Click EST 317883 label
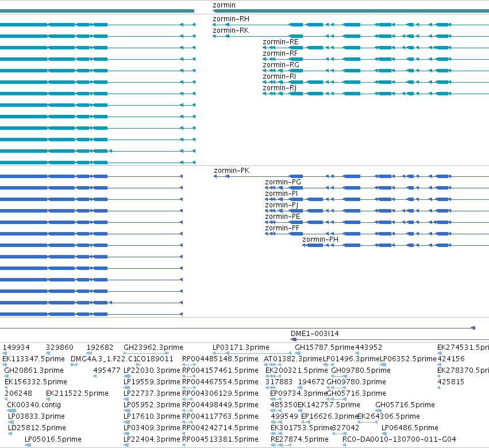 [279, 382]
